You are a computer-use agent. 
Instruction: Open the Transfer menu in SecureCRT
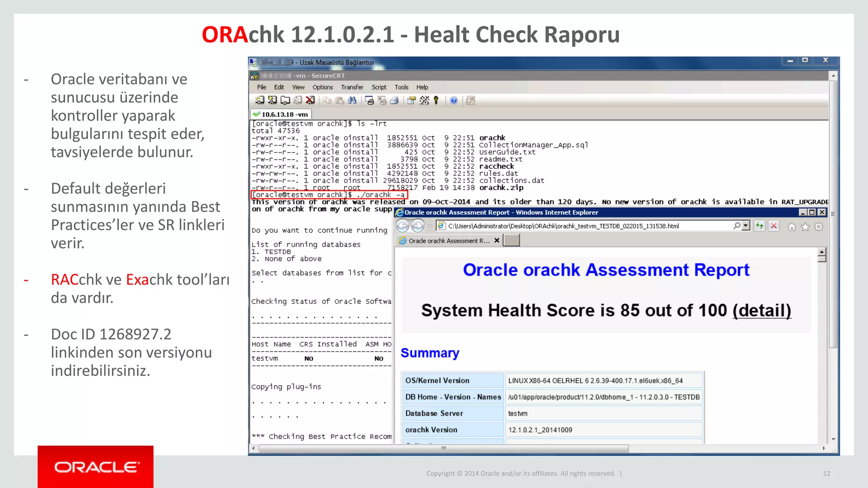[352, 87]
